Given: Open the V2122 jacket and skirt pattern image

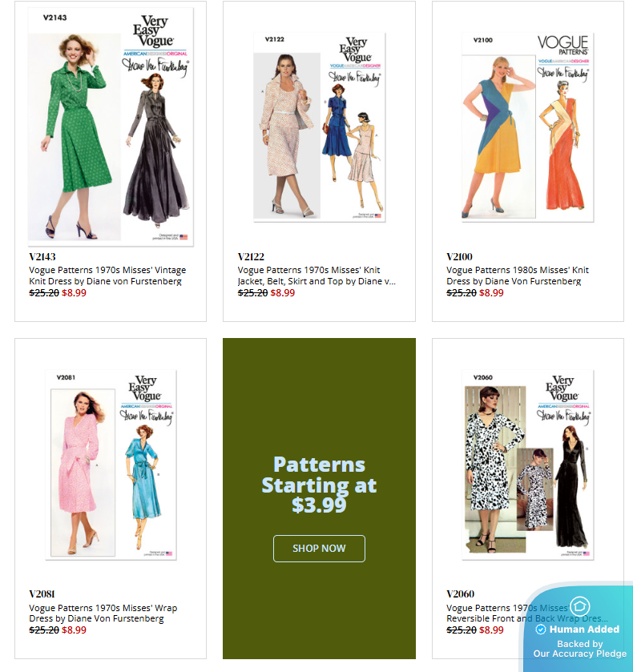Looking at the screenshot, I should tap(319, 127).
